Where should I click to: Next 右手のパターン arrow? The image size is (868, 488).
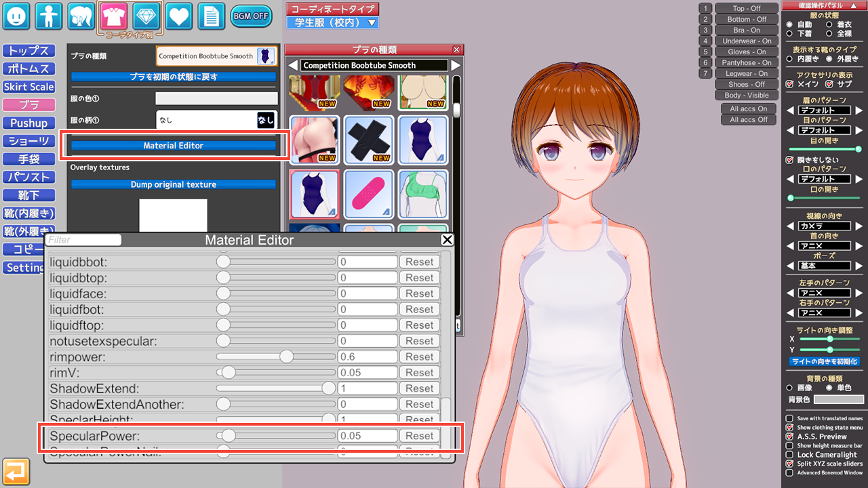[859, 313]
